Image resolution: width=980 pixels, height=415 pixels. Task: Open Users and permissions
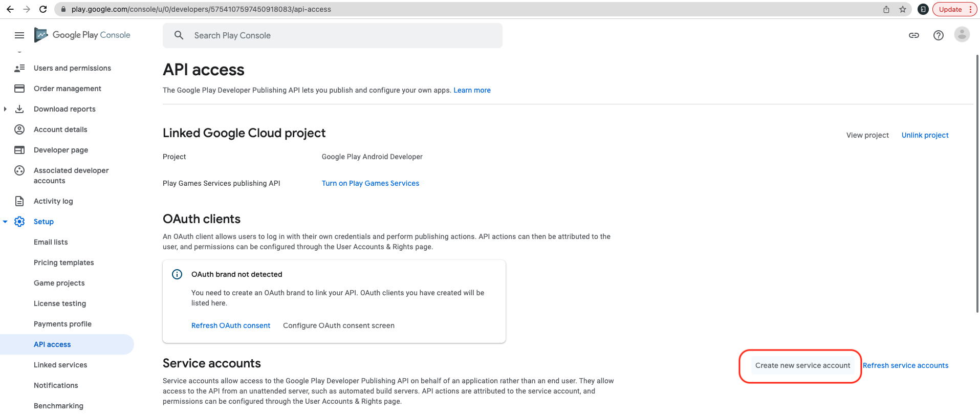(72, 68)
